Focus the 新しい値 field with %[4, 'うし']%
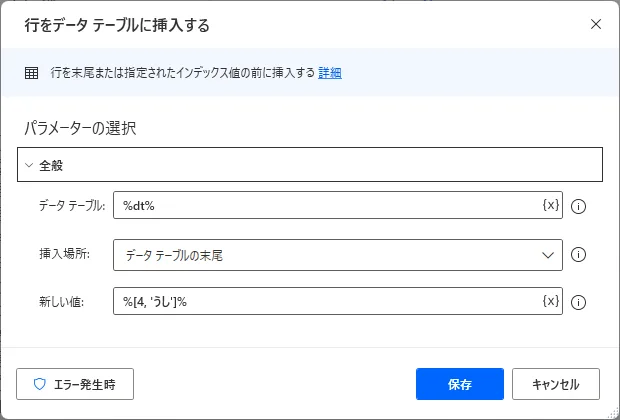This screenshot has width=620, height=420. coord(325,301)
